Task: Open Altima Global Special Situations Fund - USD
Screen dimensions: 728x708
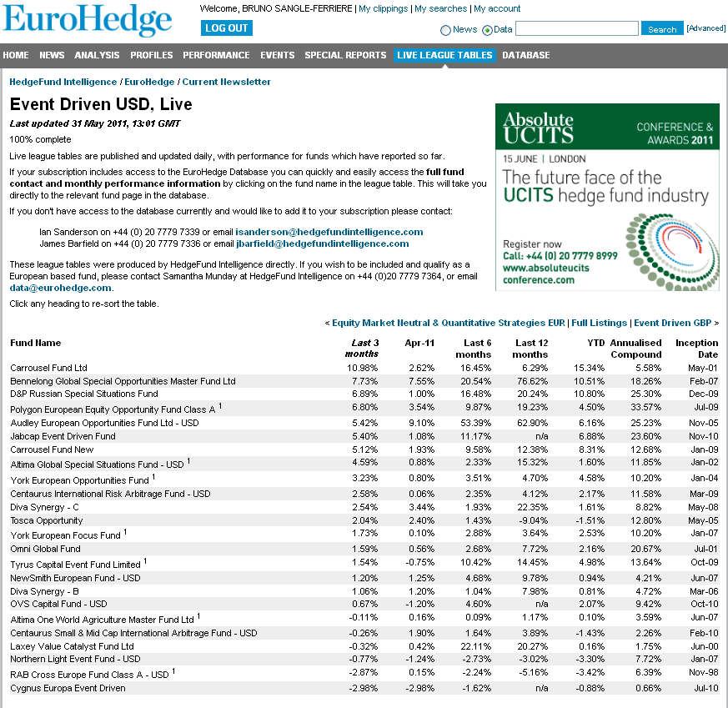Action: point(97,464)
